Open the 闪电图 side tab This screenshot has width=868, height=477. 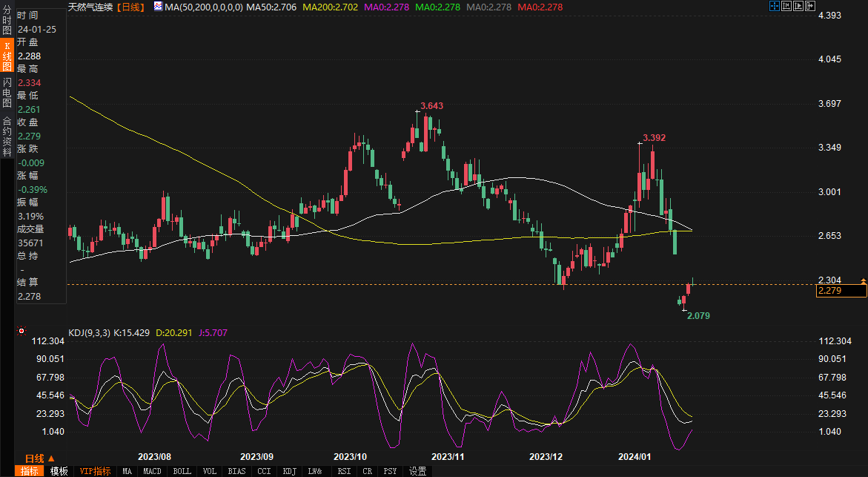7,93
